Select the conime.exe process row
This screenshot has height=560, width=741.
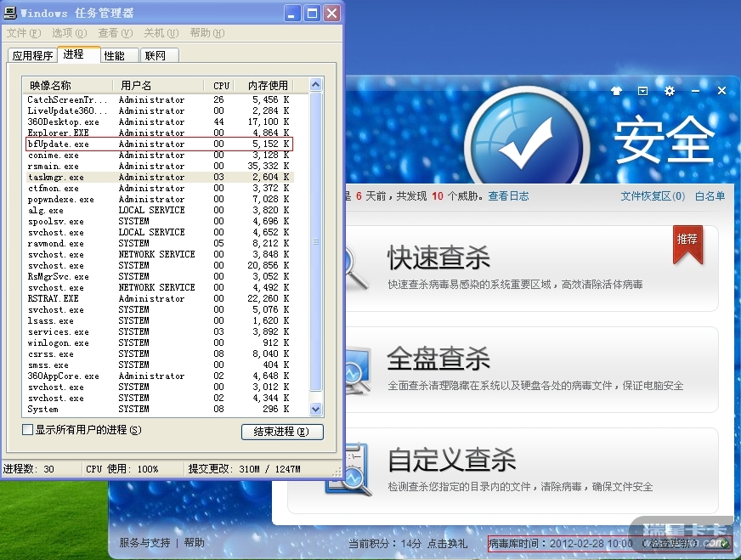159,155
